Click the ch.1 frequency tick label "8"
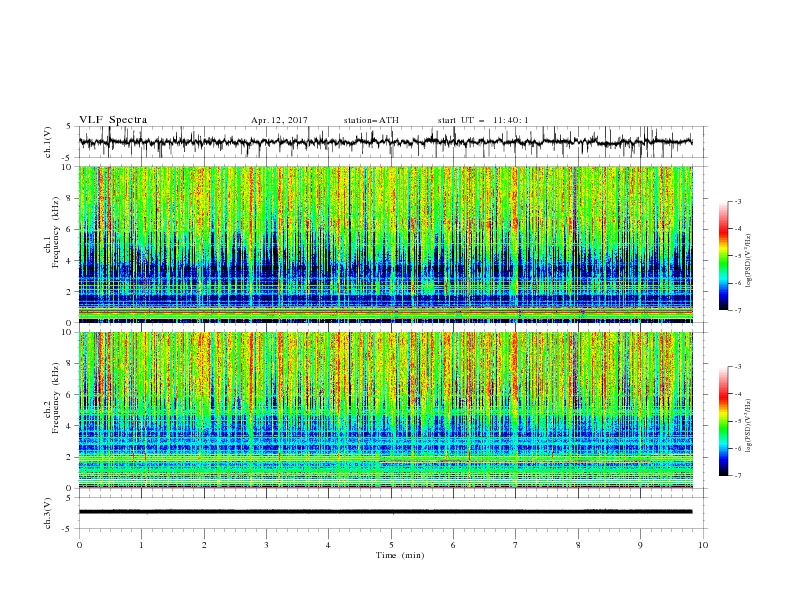Image resolution: width=792 pixels, height=612 pixels. 70,198
